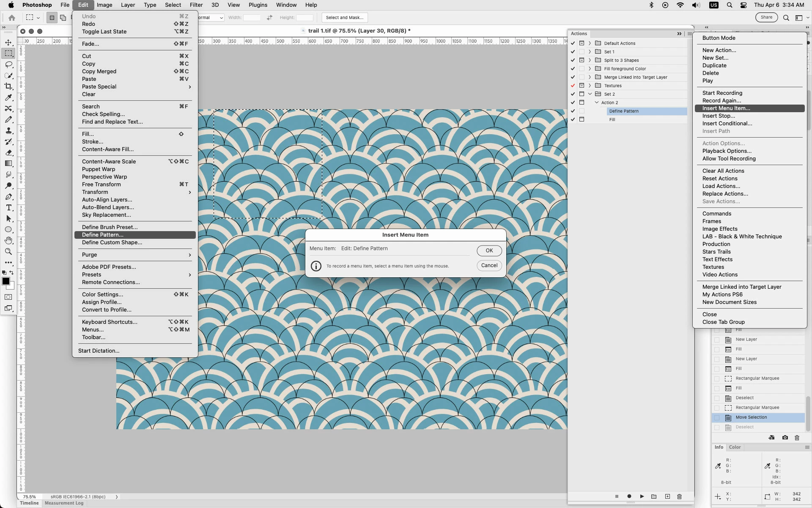Click the record button in Actions panel
This screenshot has height=508, width=812.
(x=629, y=496)
